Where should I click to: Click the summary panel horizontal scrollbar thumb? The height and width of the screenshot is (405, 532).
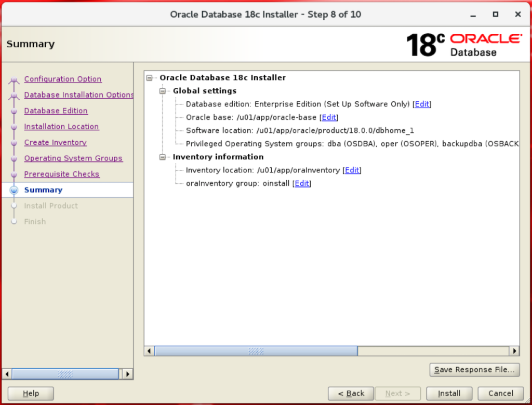(256, 351)
